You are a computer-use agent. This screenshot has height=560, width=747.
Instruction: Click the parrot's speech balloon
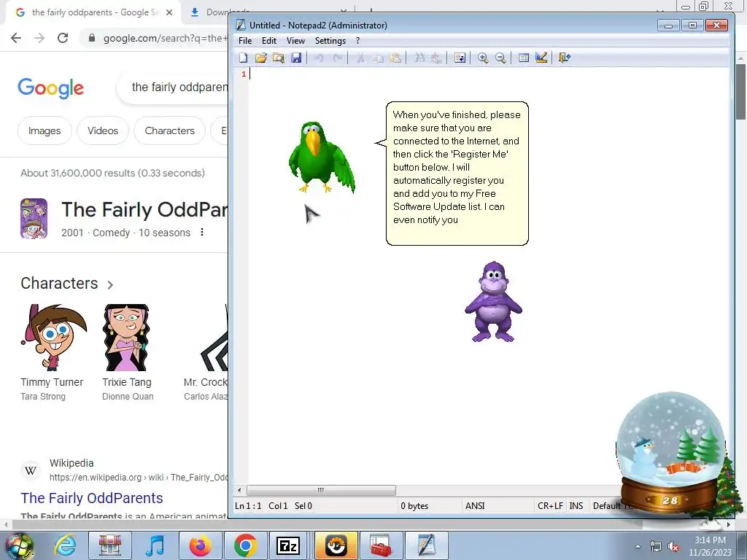pyautogui.click(x=457, y=174)
